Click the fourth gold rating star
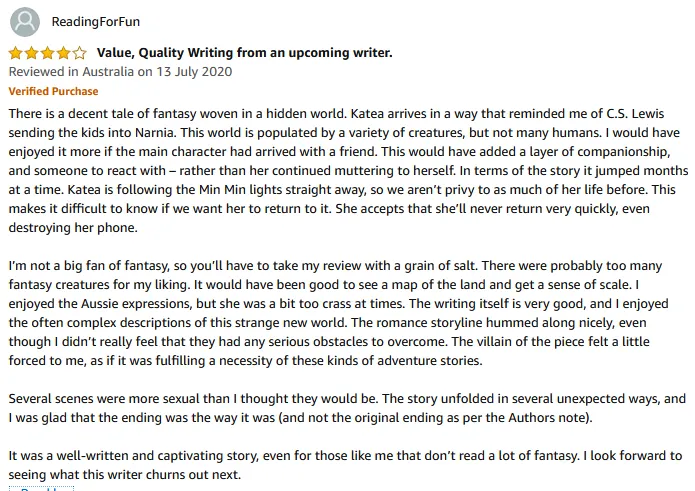The width and height of the screenshot is (695, 491). pos(63,53)
